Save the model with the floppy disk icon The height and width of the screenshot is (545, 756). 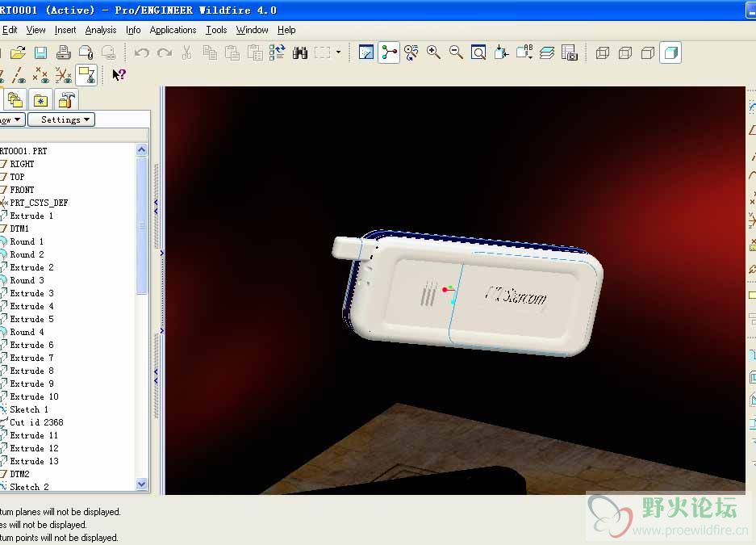click(x=40, y=52)
